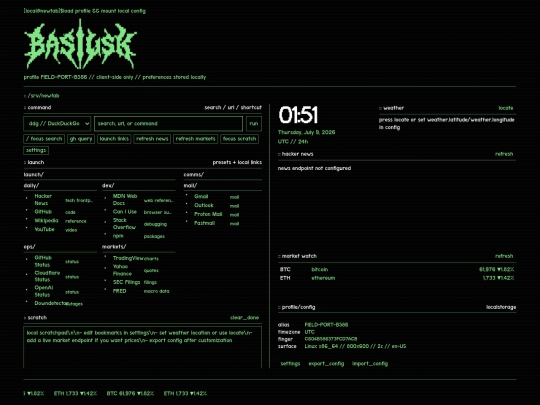
Task: Open the GitHub Status link
Action: [x=43, y=261]
